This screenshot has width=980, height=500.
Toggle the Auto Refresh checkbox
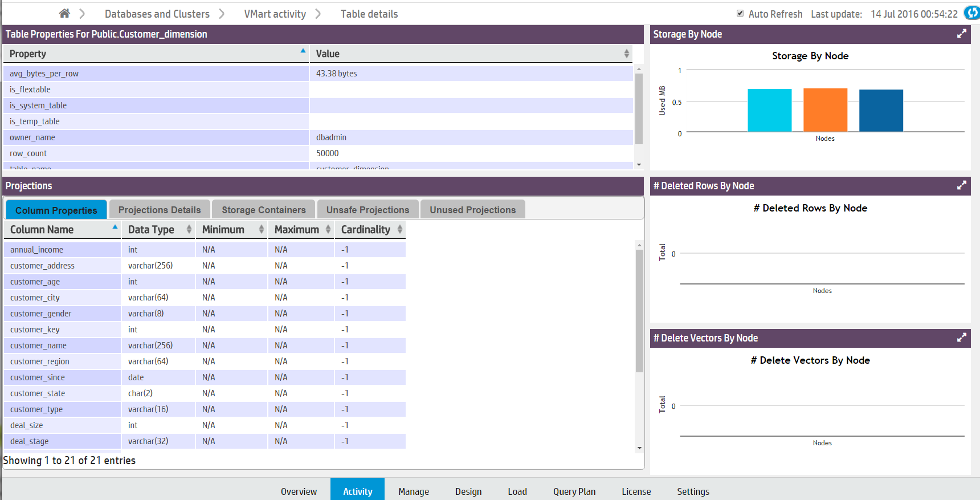coord(740,13)
